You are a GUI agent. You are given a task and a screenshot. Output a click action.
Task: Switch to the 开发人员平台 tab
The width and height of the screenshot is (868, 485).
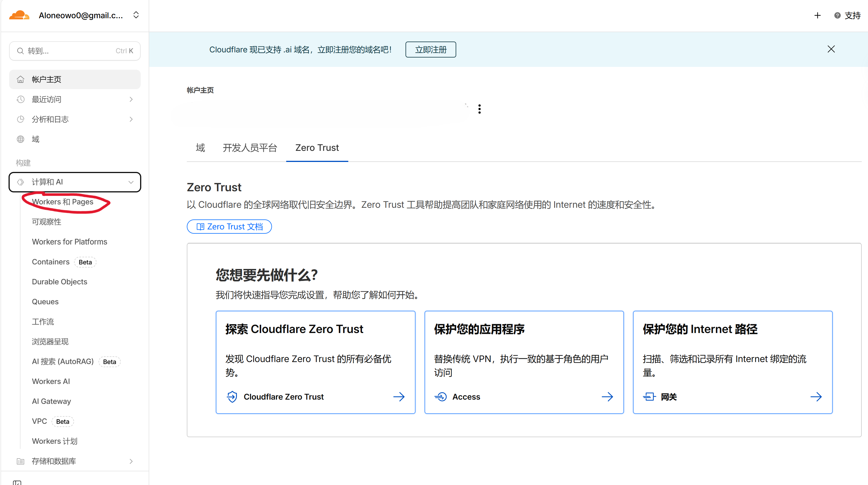pos(250,148)
